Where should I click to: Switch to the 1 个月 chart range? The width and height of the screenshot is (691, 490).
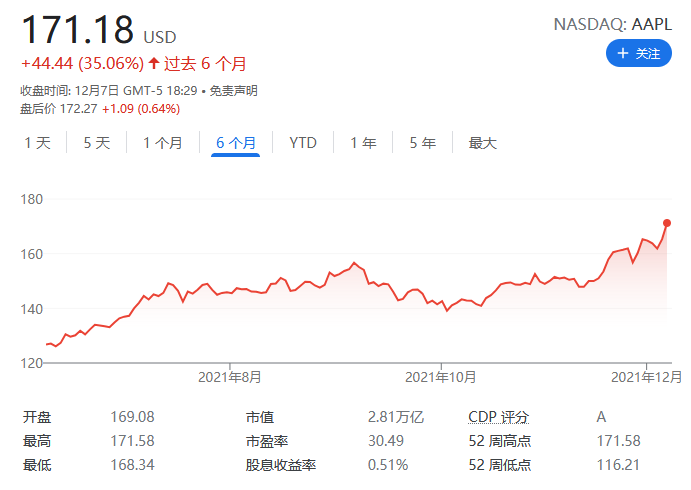click(x=163, y=143)
